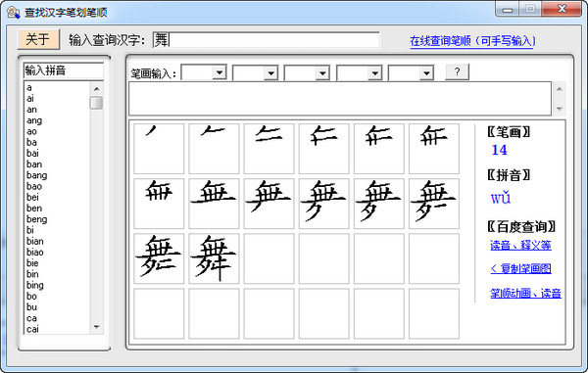Viewport: 588px width, 373px height.
Task: Select pinyin "biao" in the list
Action: pyautogui.click(x=35, y=252)
